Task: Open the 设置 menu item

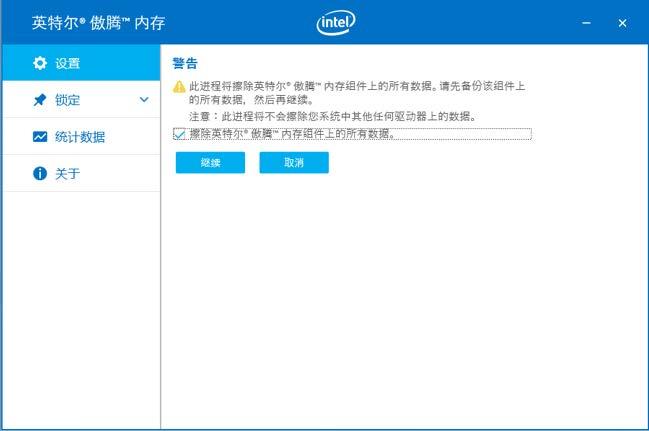Action: [x=81, y=63]
